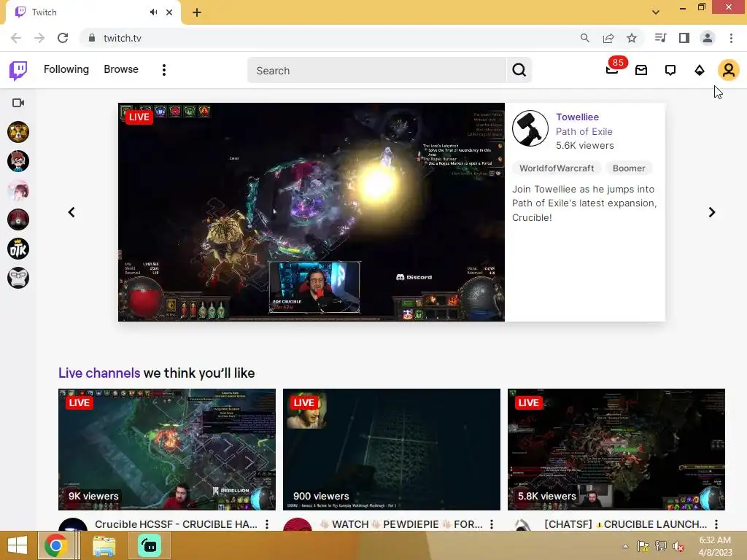This screenshot has height=560, width=747.
Task: Reload the twitch.tv page
Action: [x=63, y=38]
